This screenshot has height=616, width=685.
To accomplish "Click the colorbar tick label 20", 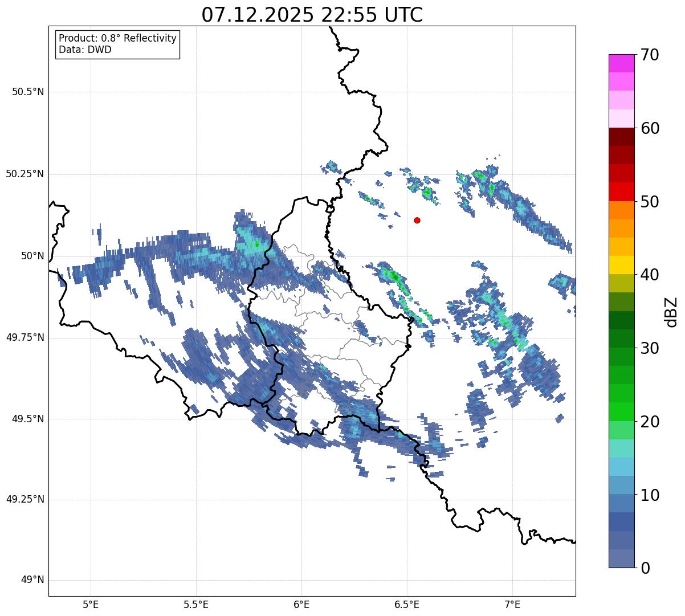I will pyautogui.click(x=650, y=422).
